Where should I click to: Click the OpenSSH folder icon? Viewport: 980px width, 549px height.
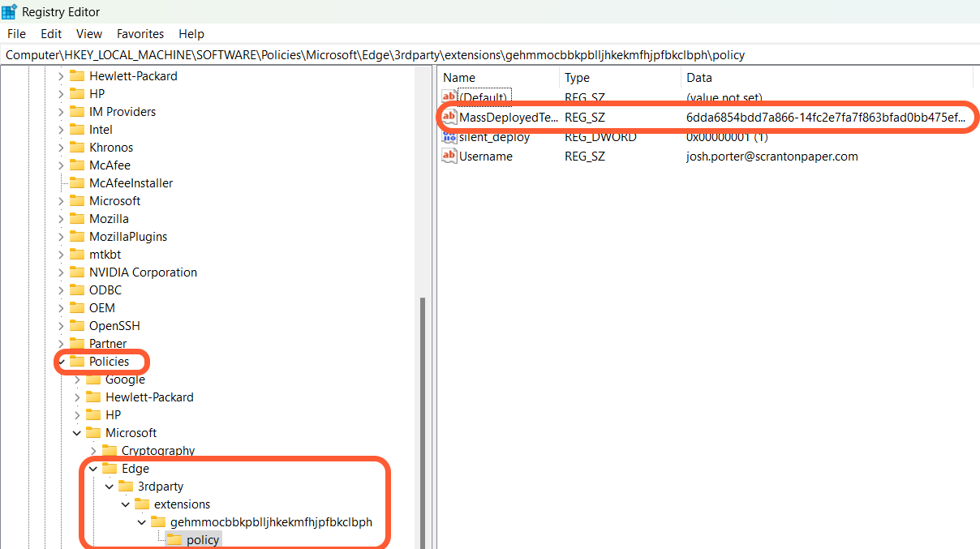coord(77,326)
